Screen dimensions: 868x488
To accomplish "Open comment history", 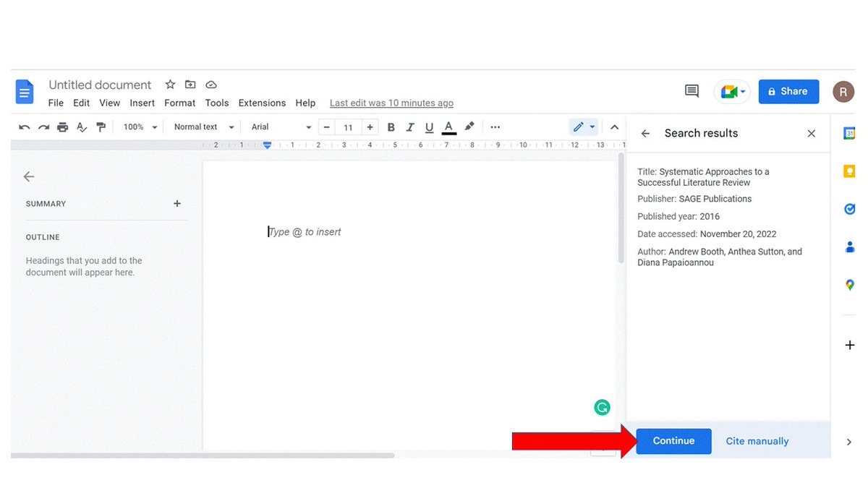I will 692,91.
